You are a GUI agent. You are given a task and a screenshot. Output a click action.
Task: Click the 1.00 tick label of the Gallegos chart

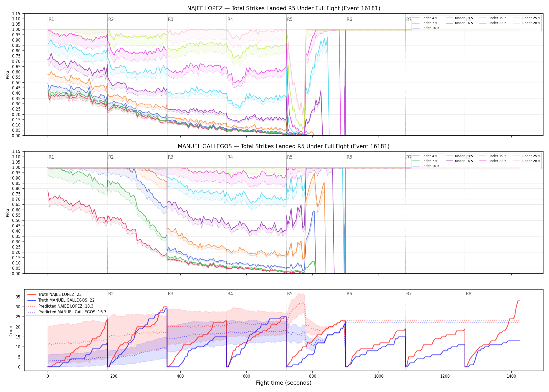[16, 168]
